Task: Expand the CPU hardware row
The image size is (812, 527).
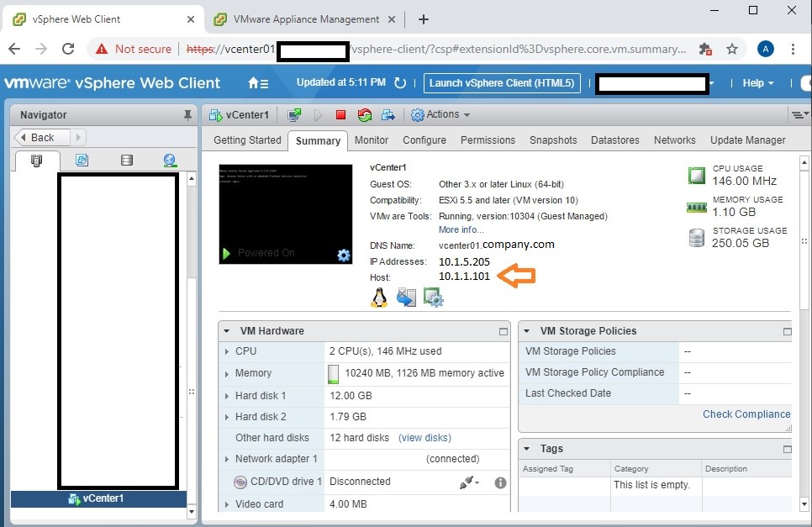Action: click(227, 351)
